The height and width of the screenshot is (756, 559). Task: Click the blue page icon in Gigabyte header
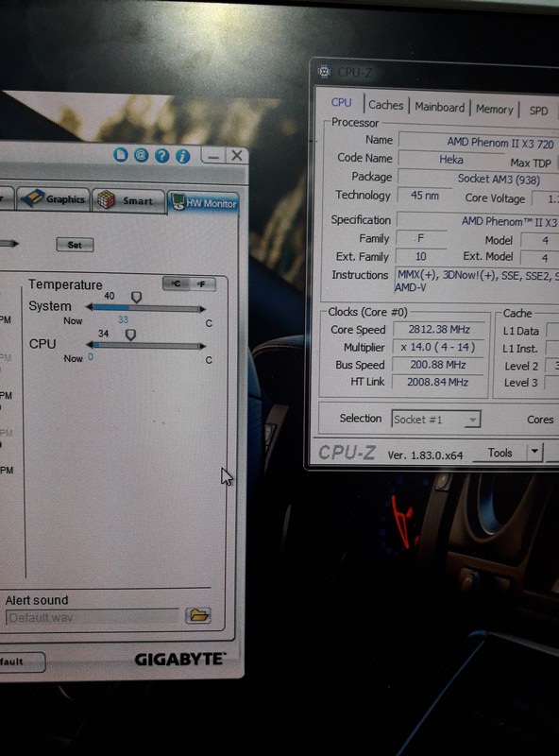tap(121, 155)
